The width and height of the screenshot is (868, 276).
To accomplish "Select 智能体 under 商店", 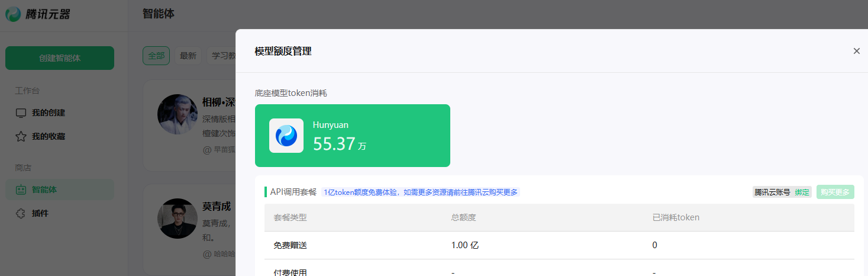I will click(60, 190).
